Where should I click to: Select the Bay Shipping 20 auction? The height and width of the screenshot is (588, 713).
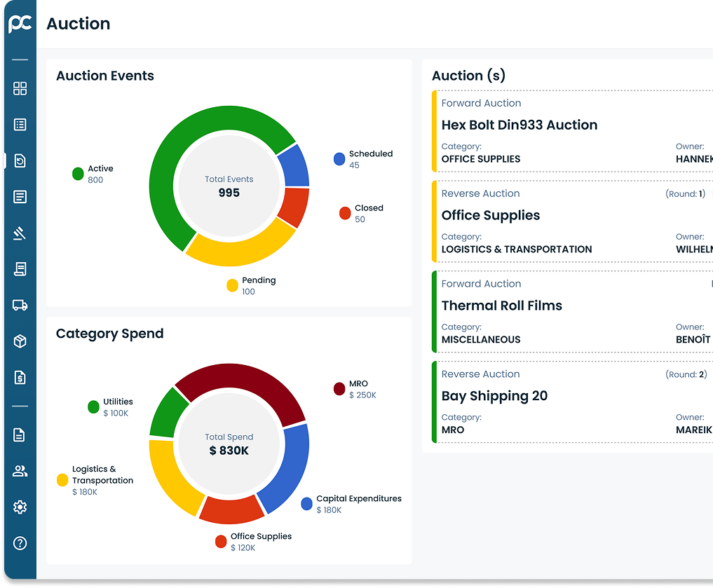coord(494,397)
